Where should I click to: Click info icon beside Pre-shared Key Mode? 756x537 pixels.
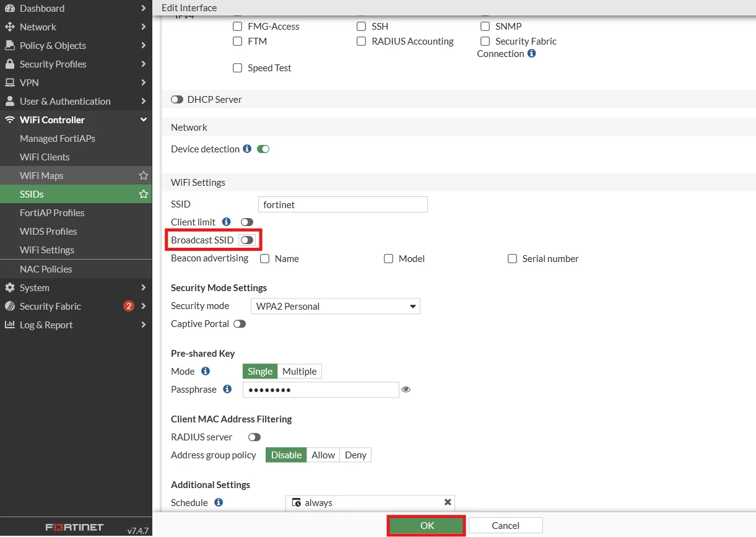click(x=206, y=371)
